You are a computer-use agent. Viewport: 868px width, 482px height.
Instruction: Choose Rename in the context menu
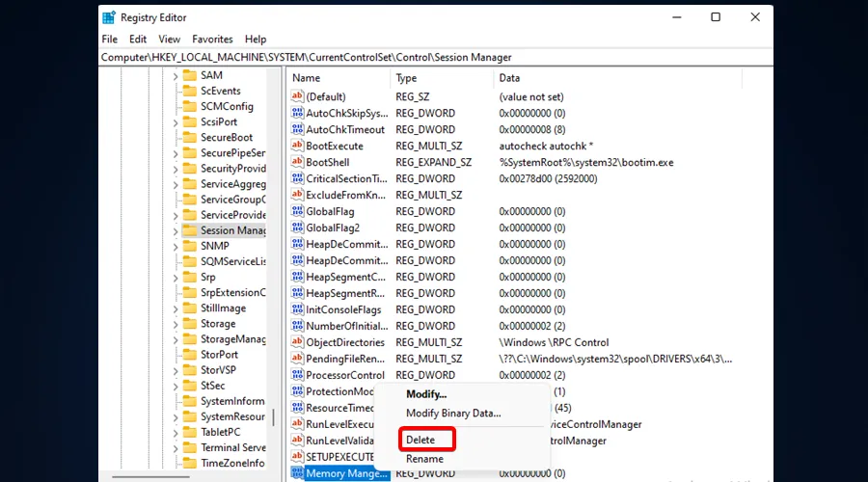tap(424, 459)
